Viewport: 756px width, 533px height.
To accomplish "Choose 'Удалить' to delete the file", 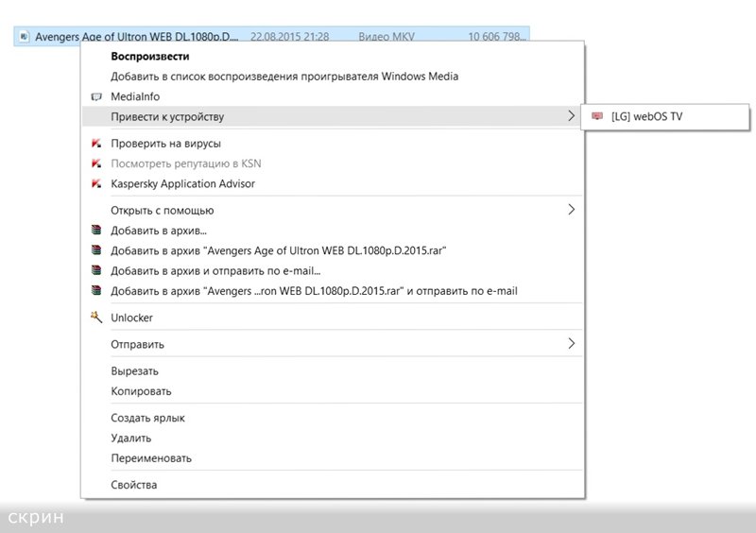I will (130, 438).
